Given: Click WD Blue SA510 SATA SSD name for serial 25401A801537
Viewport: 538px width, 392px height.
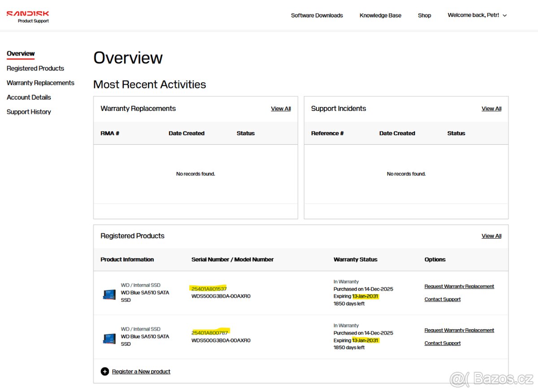Looking at the screenshot, I should click(x=145, y=296).
